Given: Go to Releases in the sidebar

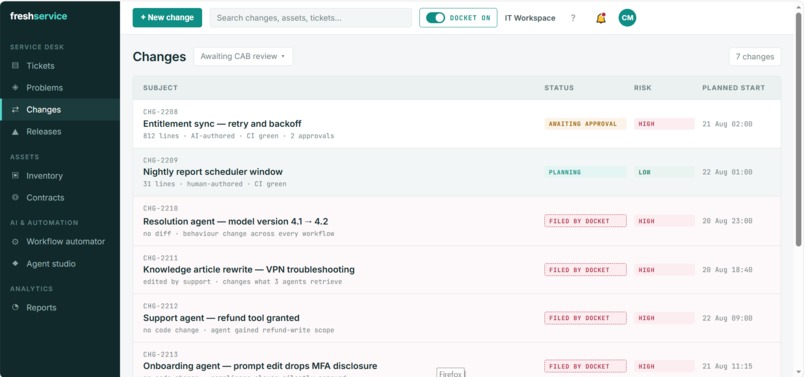Looking at the screenshot, I should click(44, 132).
